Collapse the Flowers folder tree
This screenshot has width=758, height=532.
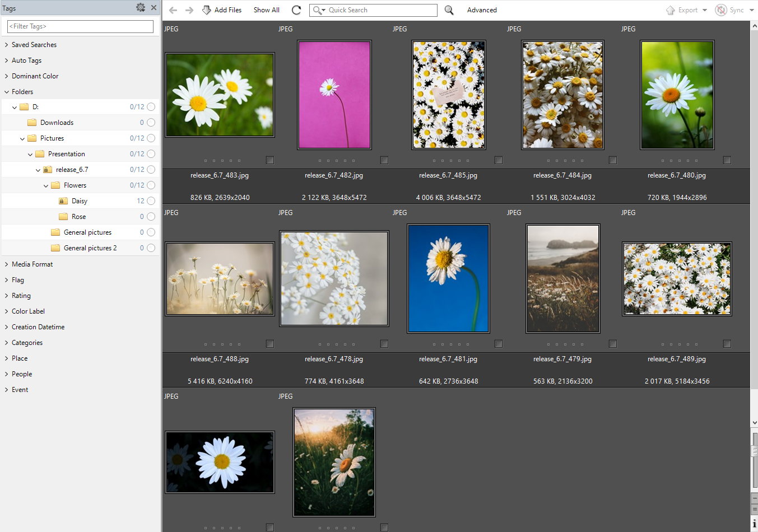click(x=46, y=185)
